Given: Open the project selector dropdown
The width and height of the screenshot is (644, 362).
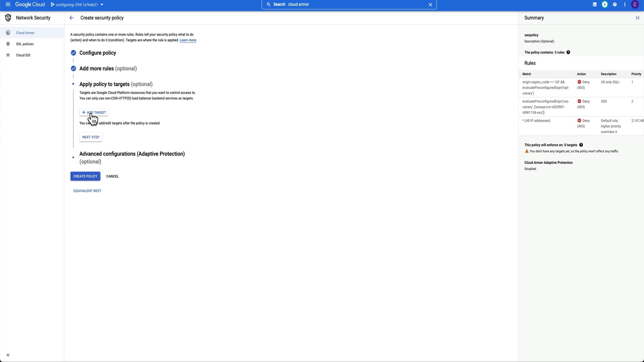Looking at the screenshot, I should (x=77, y=5).
